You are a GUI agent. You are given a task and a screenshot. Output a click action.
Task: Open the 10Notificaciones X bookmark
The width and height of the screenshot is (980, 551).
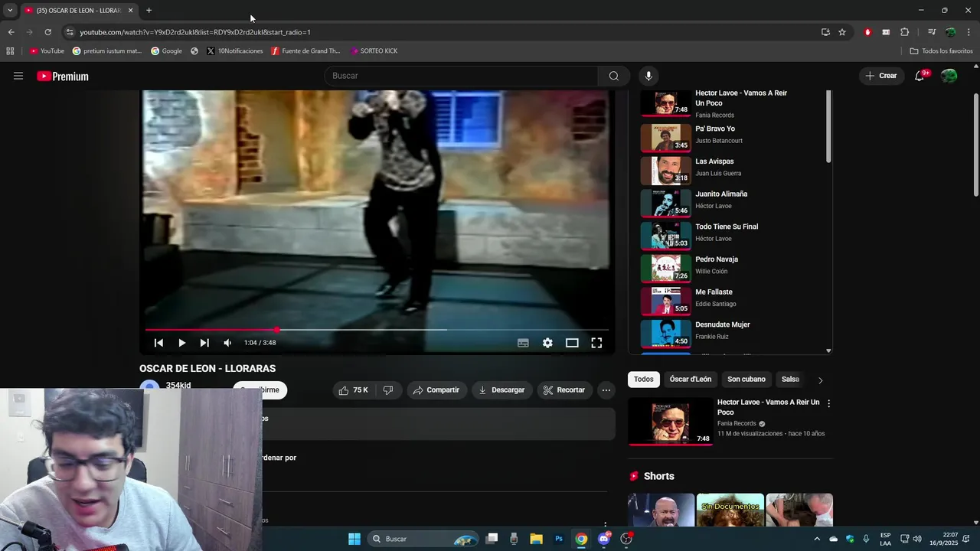[x=234, y=51]
